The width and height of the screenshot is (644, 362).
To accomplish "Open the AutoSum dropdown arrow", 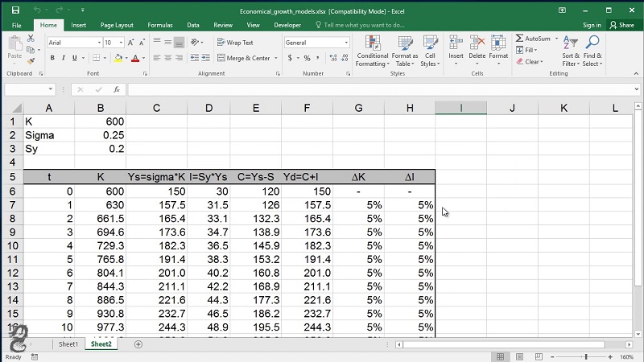I will coord(555,38).
